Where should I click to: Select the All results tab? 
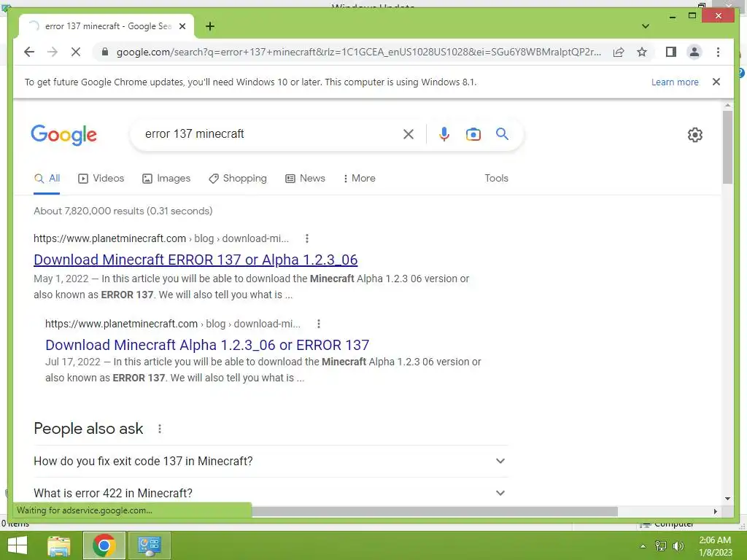[x=47, y=179]
